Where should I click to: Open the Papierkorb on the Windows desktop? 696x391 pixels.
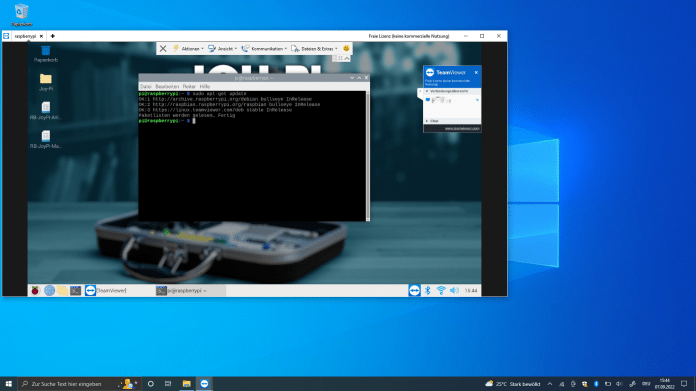point(21,15)
